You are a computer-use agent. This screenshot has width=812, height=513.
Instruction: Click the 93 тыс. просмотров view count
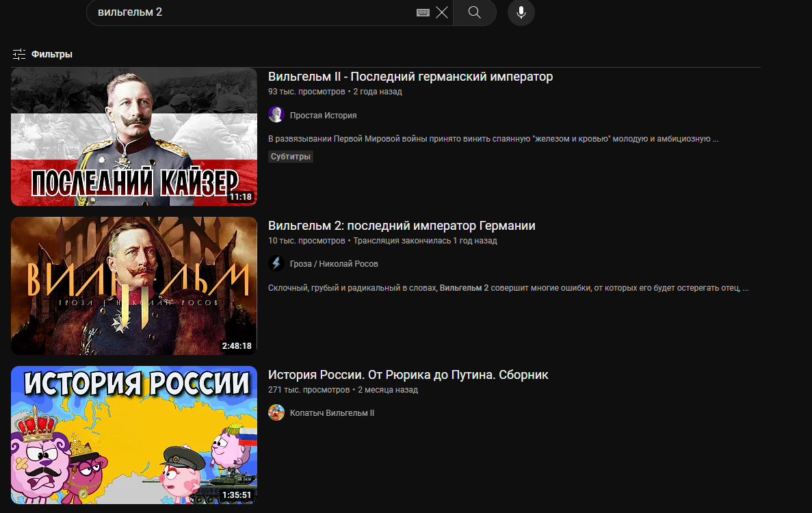tap(306, 92)
